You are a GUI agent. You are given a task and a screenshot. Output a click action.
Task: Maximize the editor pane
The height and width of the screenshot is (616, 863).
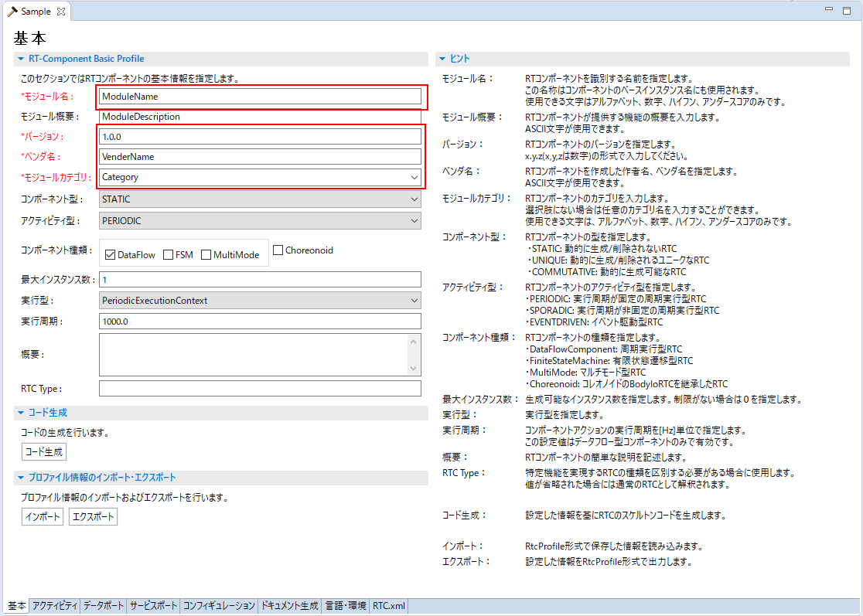click(847, 11)
